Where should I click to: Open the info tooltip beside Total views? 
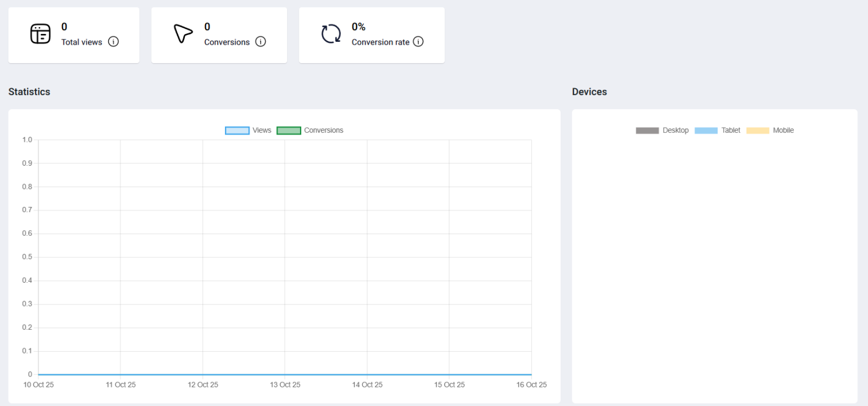click(114, 42)
